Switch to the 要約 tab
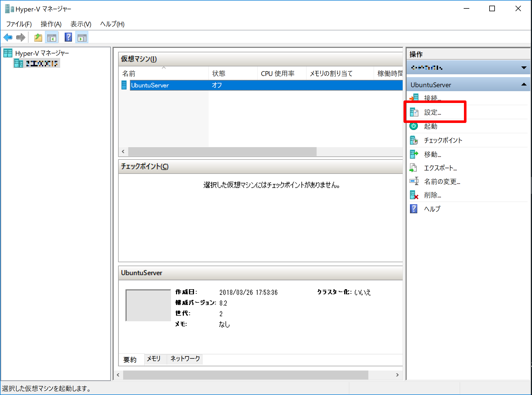 131,360
